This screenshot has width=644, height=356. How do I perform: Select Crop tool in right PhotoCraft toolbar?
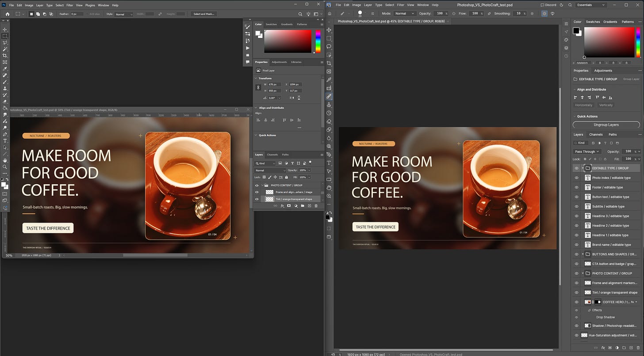point(329,63)
